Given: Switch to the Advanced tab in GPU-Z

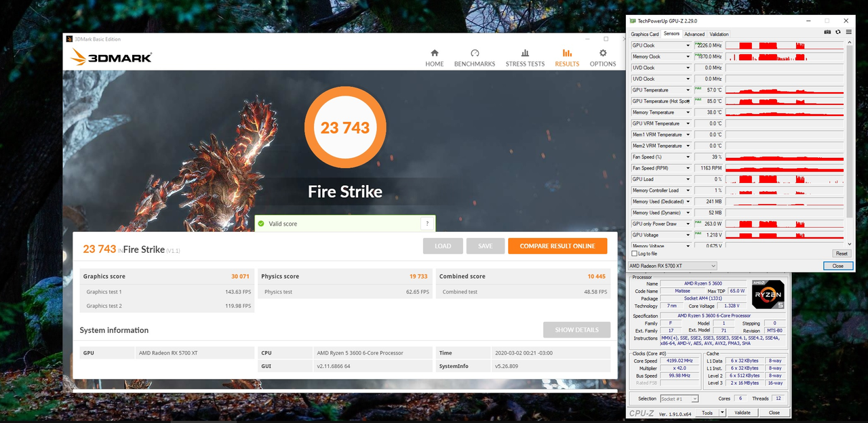Looking at the screenshot, I should tap(694, 34).
